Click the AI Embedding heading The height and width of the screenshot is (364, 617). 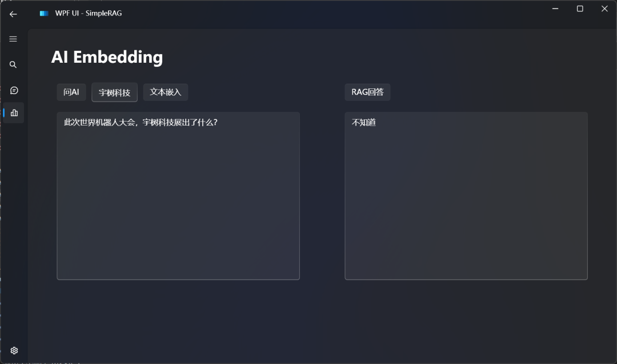[x=107, y=57]
